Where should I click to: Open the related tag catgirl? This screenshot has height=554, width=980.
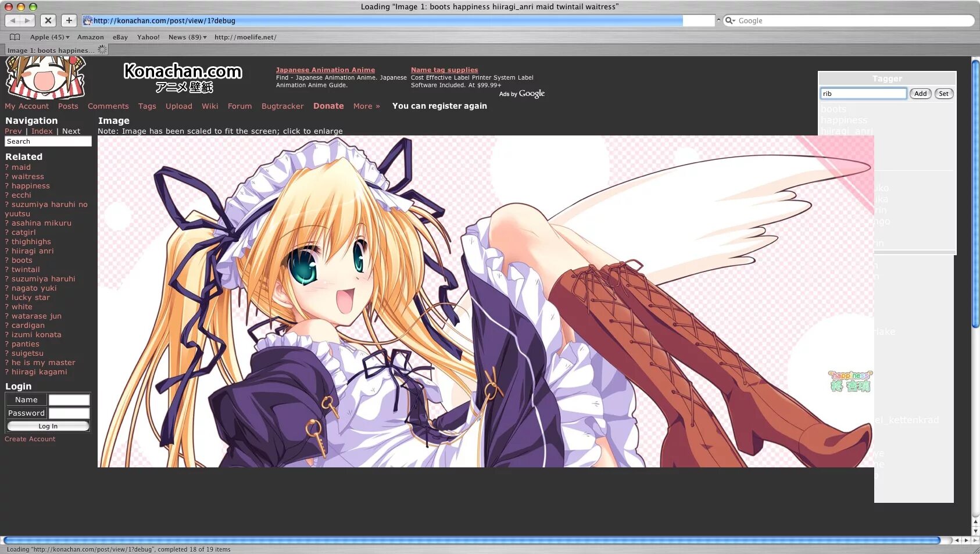(24, 233)
